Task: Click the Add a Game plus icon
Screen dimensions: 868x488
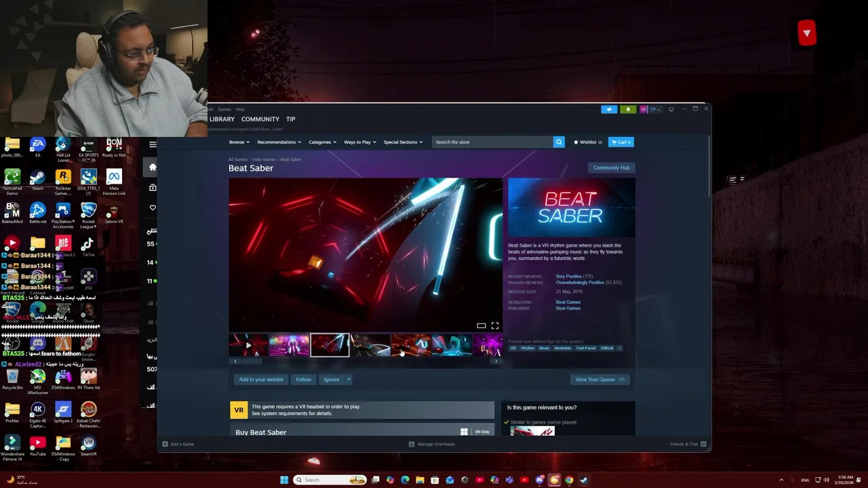Action: [165, 444]
